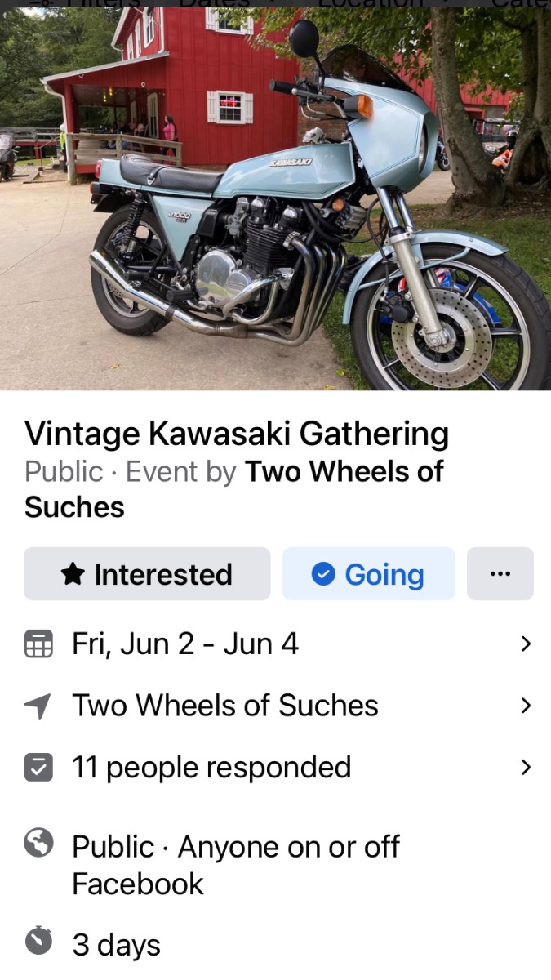Image resolution: width=551 pixels, height=980 pixels.
Task: Mark the event as Interested
Action: point(147,574)
